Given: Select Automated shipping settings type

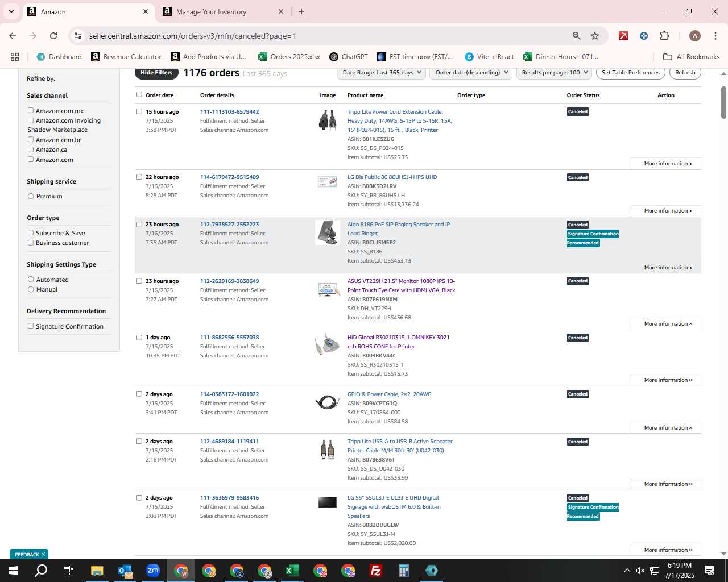Looking at the screenshot, I should [31, 279].
